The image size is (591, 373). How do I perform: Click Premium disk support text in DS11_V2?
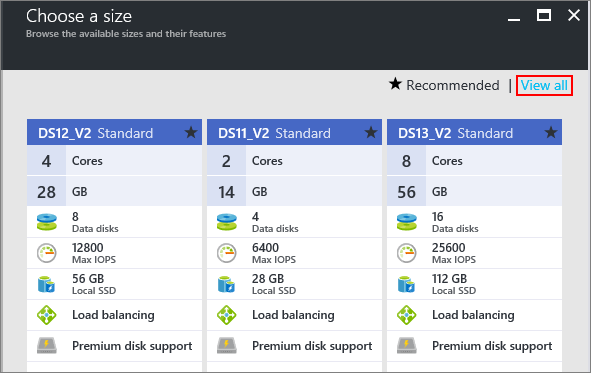coord(312,346)
